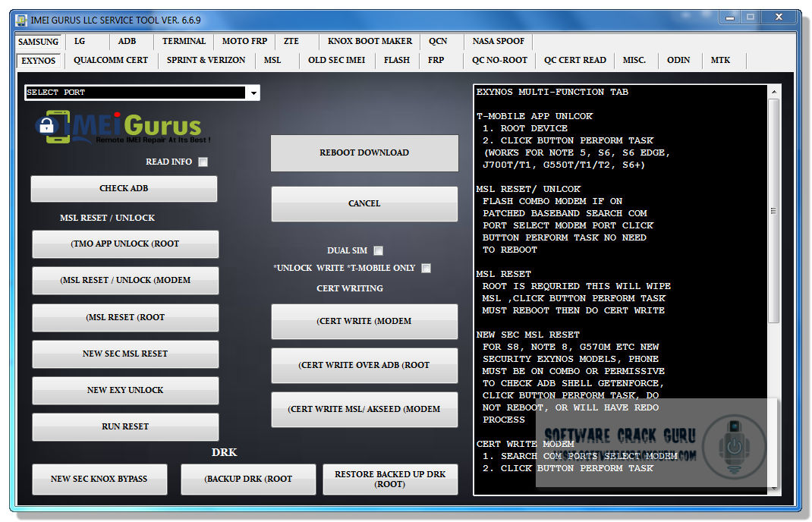Click the CERT WRITE (MODEM button
The image size is (812, 522).
(x=364, y=322)
